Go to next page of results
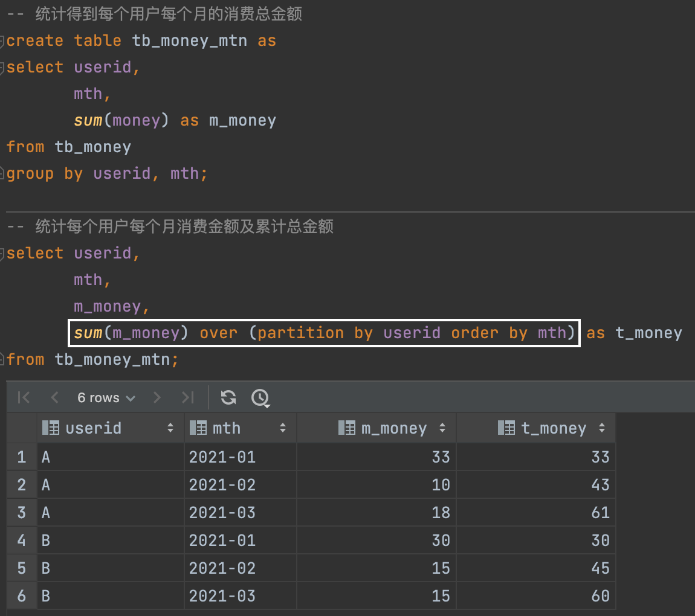This screenshot has width=695, height=616. point(157,397)
